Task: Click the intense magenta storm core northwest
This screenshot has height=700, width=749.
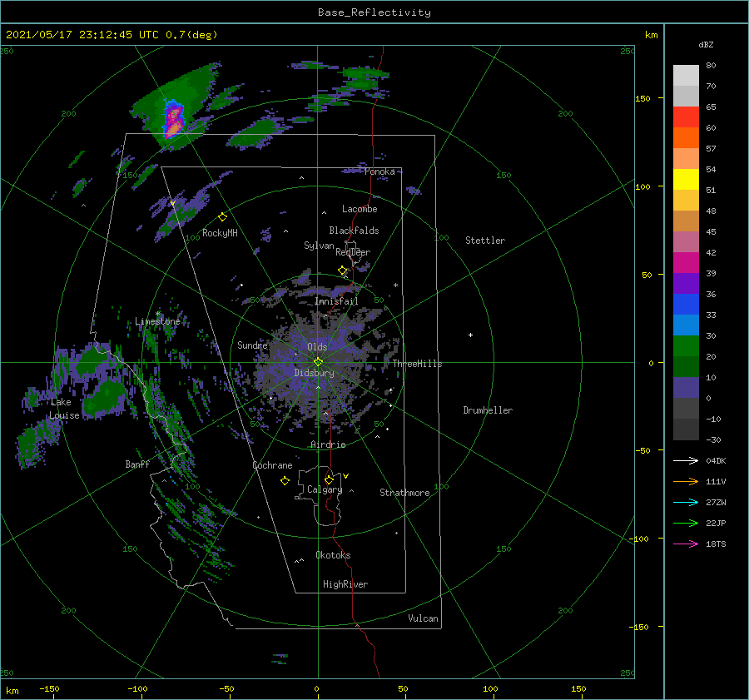Action: tap(173, 118)
